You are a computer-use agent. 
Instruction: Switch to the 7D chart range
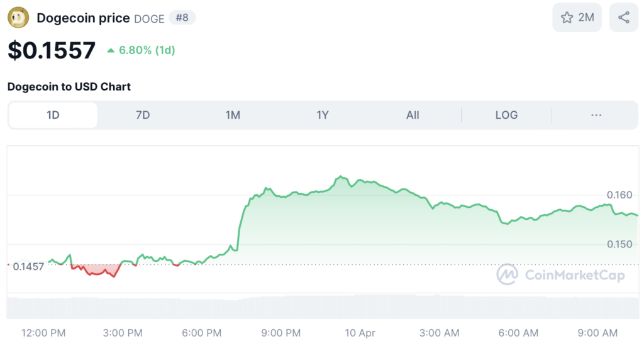(x=143, y=115)
